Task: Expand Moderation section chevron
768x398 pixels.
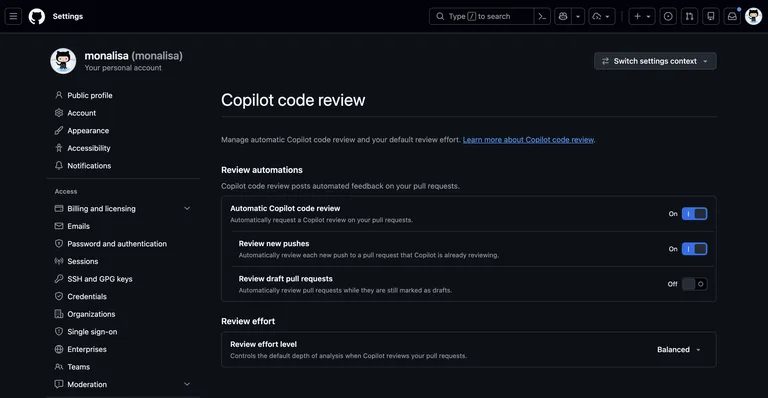Action: (187, 384)
